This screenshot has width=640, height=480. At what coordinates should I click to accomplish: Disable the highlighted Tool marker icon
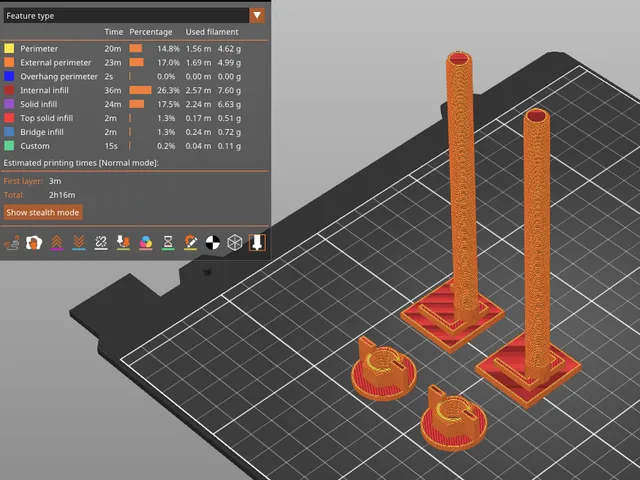point(257,243)
